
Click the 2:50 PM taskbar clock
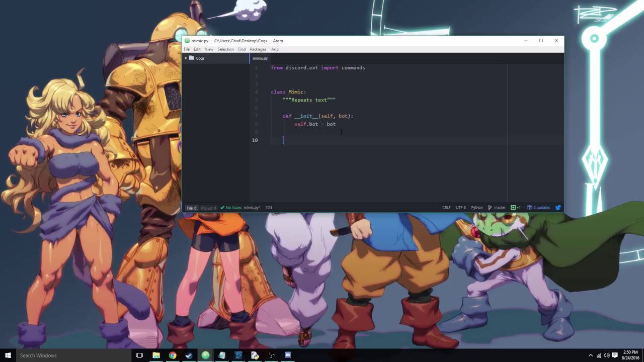tap(630, 355)
